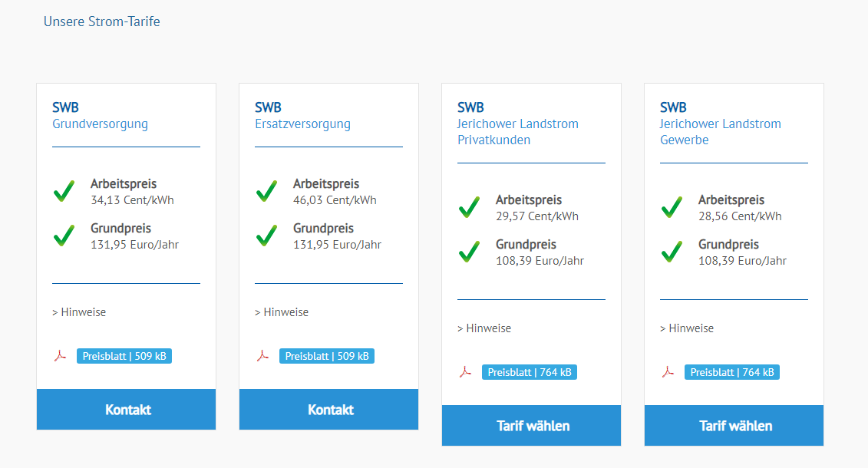Click Kontakt button under Grundversorgung
The height and width of the screenshot is (468, 868).
[x=126, y=410]
